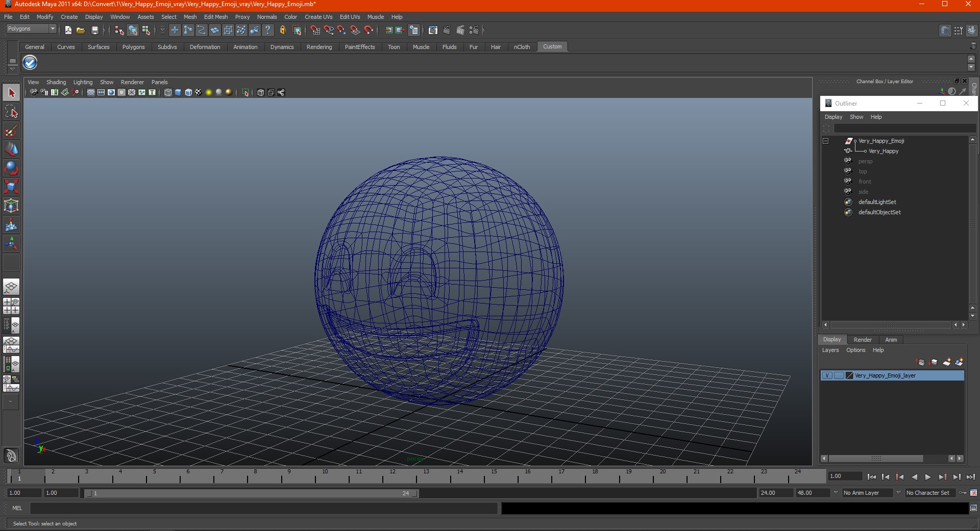Open the No Character Set dropdown arrow
The height and width of the screenshot is (531, 980).
899,493
